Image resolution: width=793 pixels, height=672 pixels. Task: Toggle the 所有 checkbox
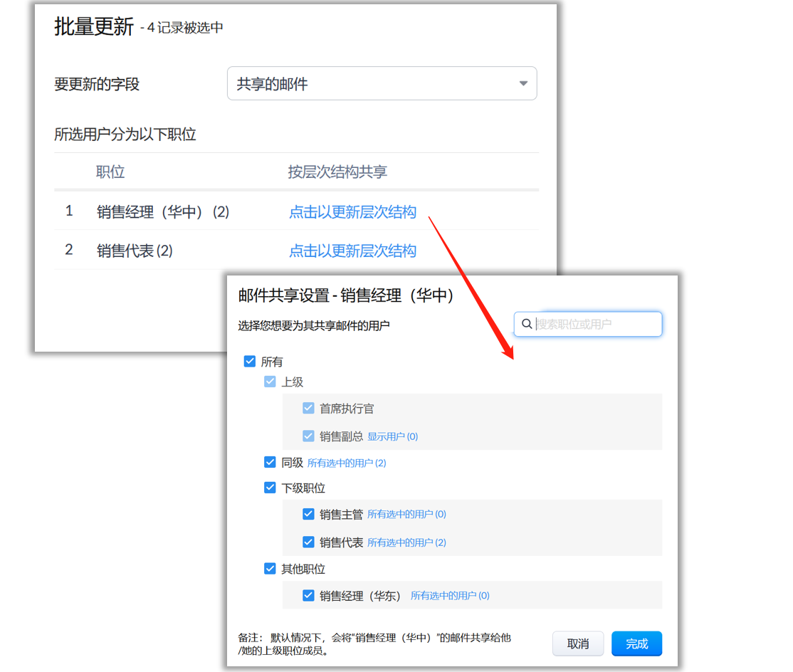250,362
